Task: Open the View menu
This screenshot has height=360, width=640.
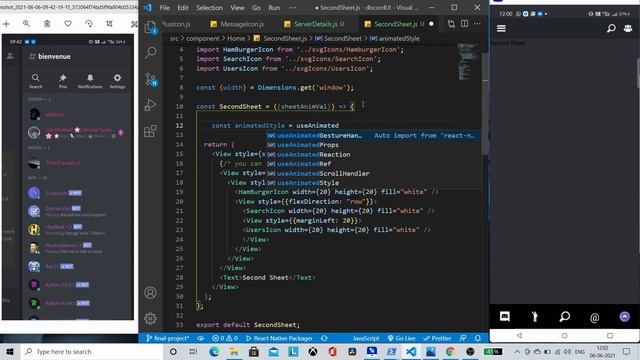Action: (237, 8)
